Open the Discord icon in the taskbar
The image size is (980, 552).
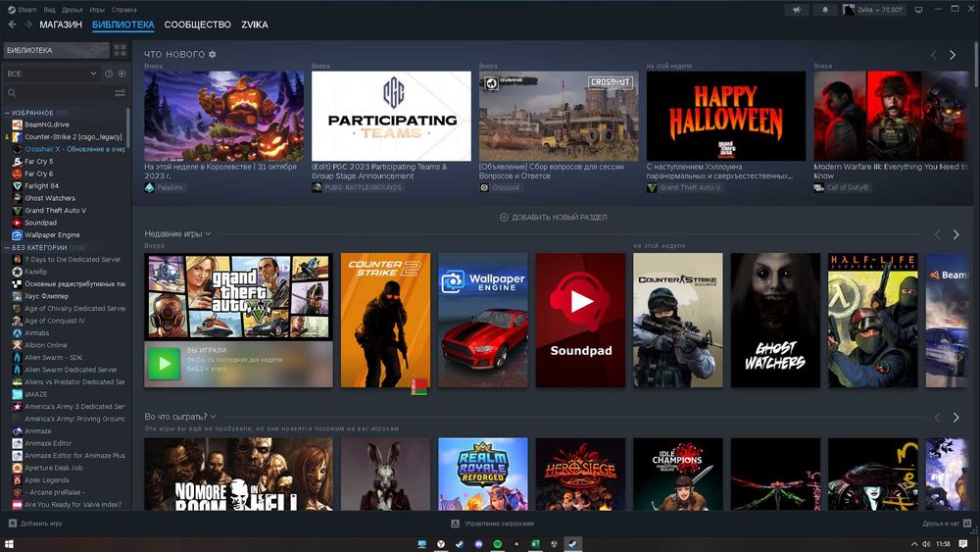click(479, 544)
